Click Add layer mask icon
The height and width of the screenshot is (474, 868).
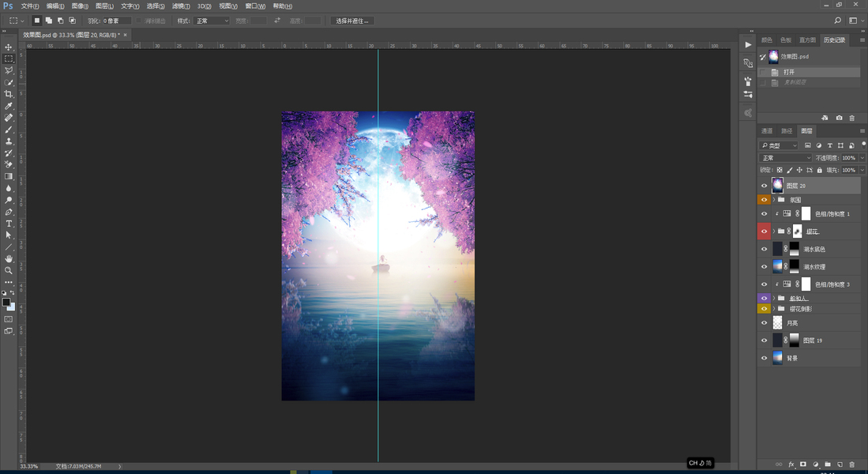click(803, 465)
